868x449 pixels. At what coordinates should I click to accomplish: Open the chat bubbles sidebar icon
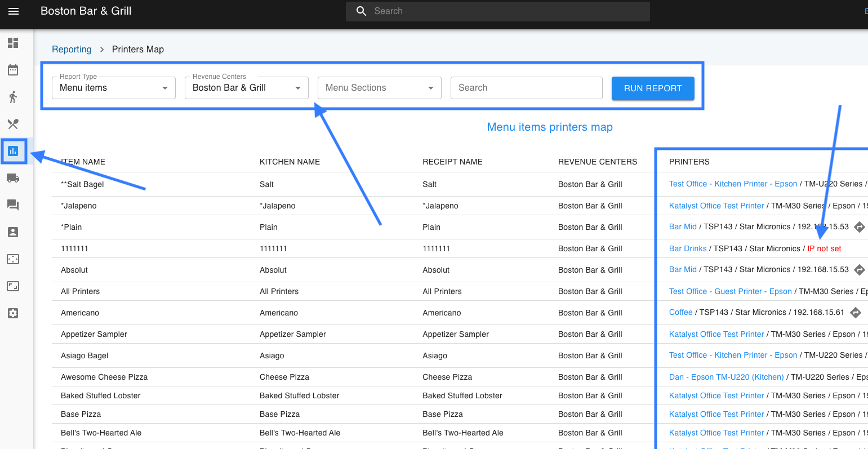coord(13,205)
